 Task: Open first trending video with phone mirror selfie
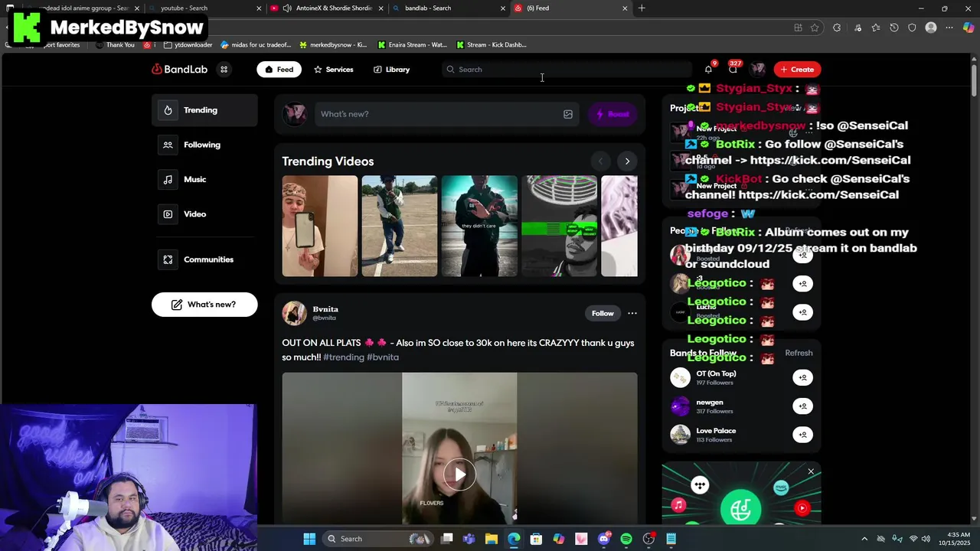(x=319, y=226)
